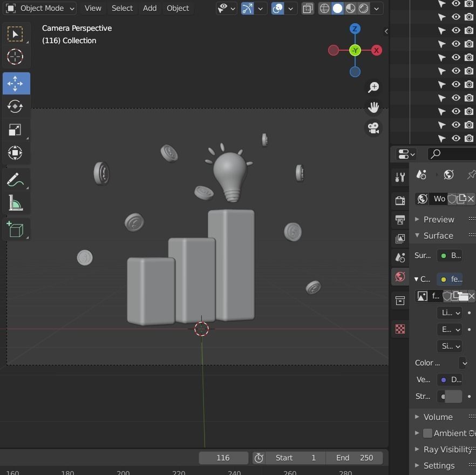Select the Select Box tool
This screenshot has height=475, width=476.
click(15, 33)
